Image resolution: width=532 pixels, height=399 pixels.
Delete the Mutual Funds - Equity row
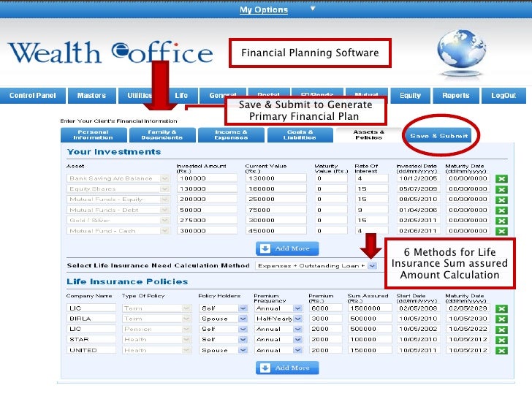(501, 199)
